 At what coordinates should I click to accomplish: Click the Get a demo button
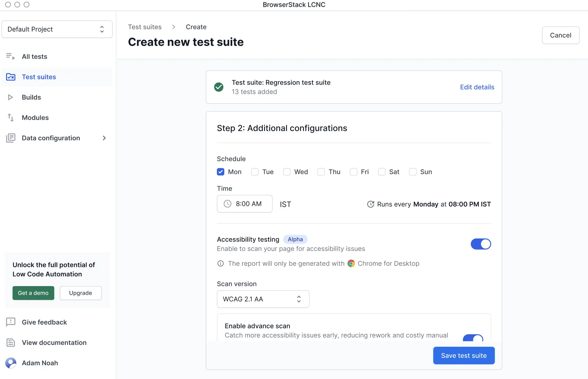(33, 293)
